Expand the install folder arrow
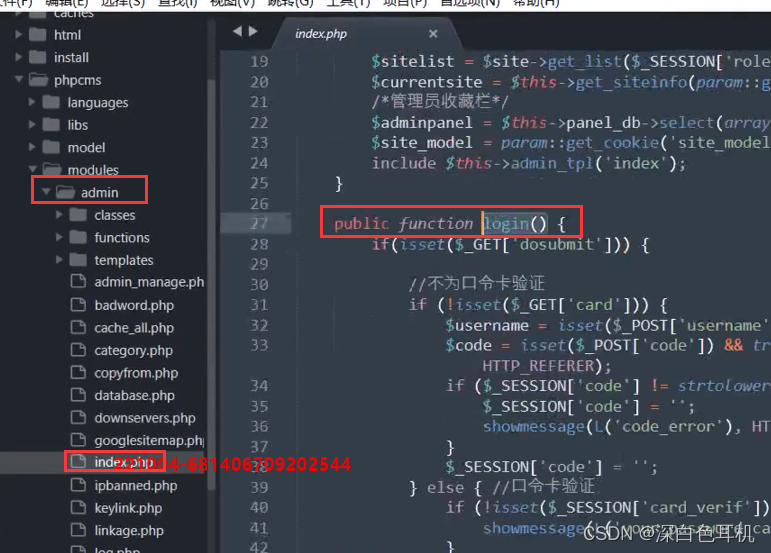771x553 pixels. 18,58
